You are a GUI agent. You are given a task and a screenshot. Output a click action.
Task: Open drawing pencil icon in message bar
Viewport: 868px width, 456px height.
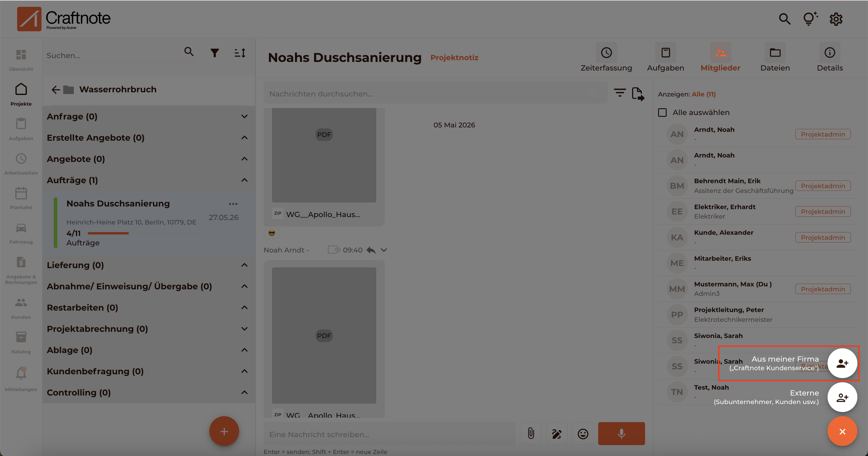[557, 434]
